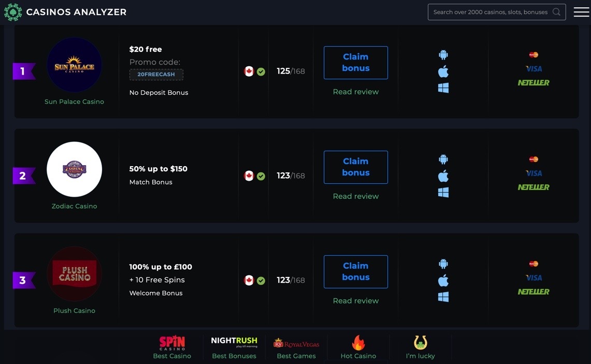Viewport: 591px width, 364px height.
Task: Read review of Sun Palace Casino
Action: tap(356, 92)
